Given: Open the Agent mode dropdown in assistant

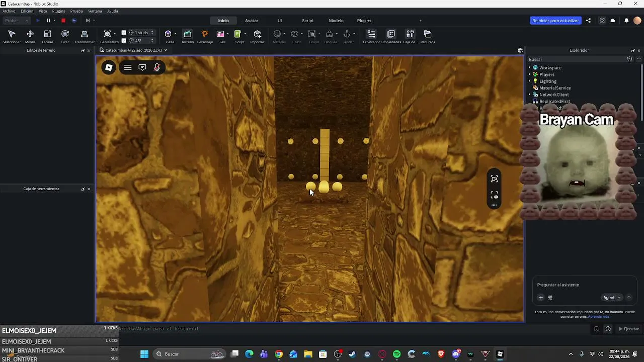Looking at the screenshot, I should [612, 298].
